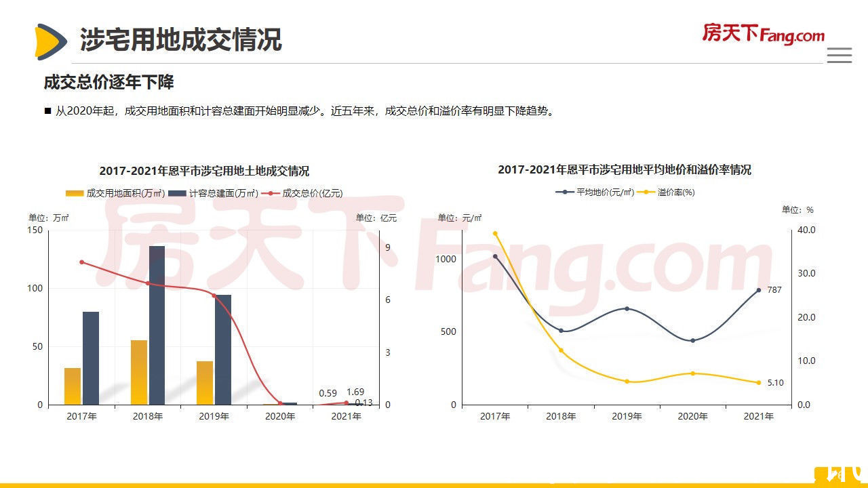The image size is (868, 488).
Task: Click the 单位：元/㎡ axis label
Action: 460,218
